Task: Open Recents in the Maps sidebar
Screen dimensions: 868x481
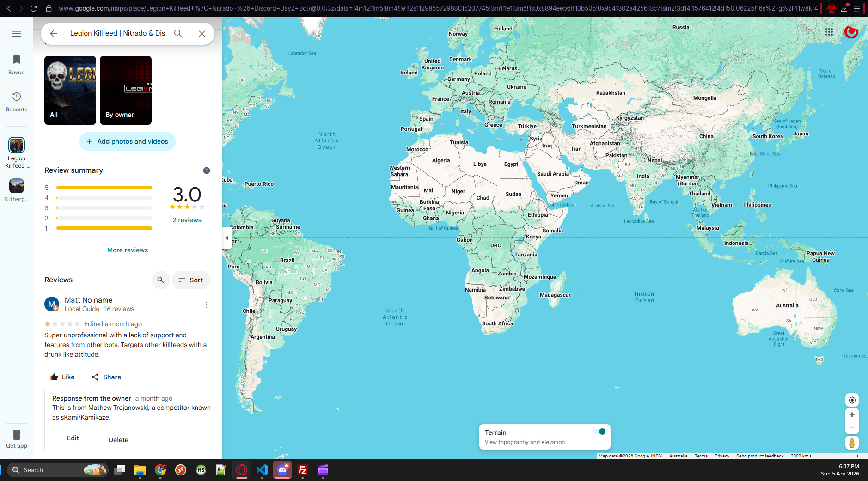Action: (x=17, y=102)
